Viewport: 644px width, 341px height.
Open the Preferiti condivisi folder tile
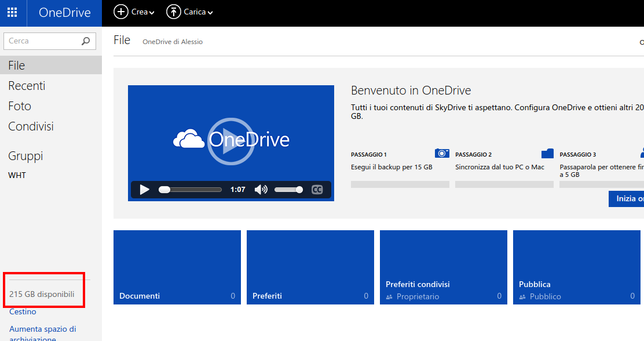click(x=444, y=267)
